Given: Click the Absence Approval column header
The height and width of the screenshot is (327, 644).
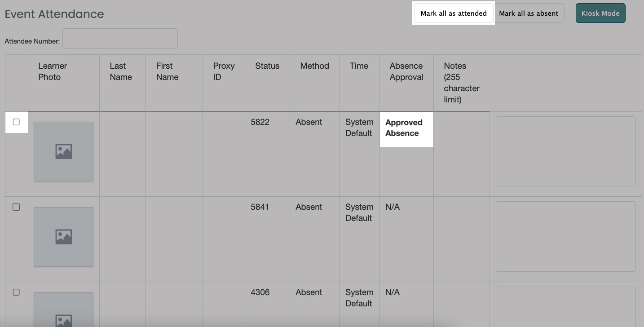Looking at the screenshot, I should click(x=406, y=71).
